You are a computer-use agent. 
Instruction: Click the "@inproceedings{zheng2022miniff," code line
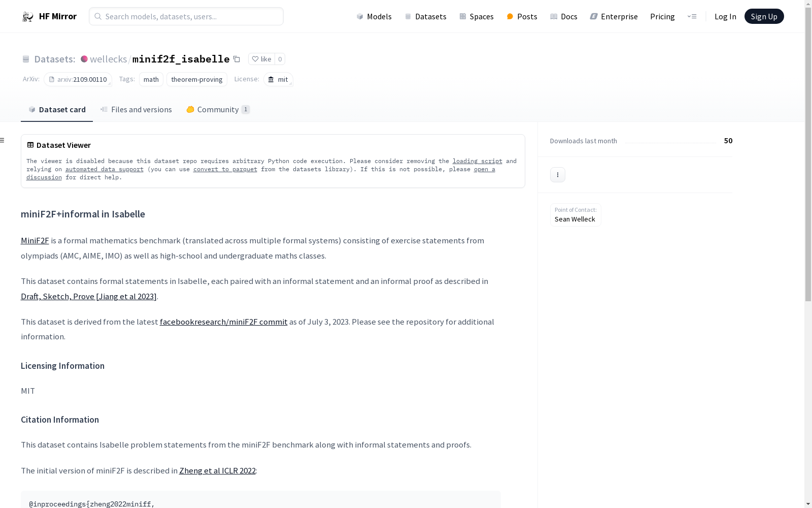coord(92,504)
